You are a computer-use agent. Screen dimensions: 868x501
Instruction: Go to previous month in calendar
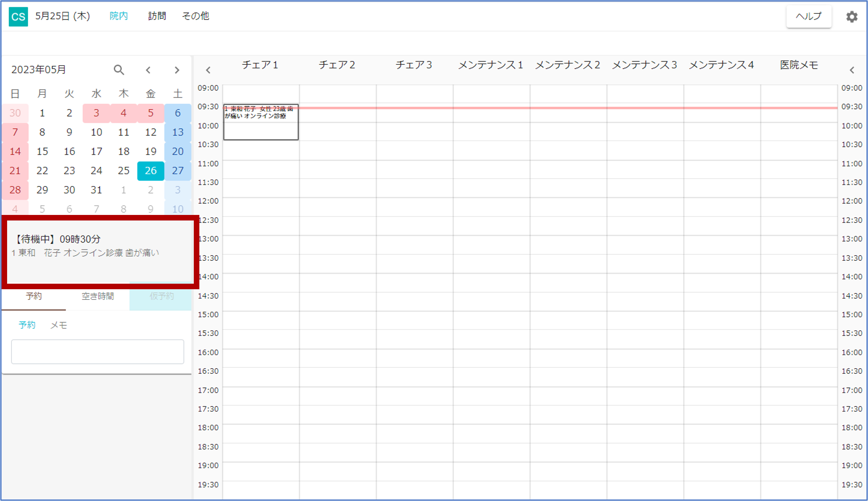click(148, 70)
